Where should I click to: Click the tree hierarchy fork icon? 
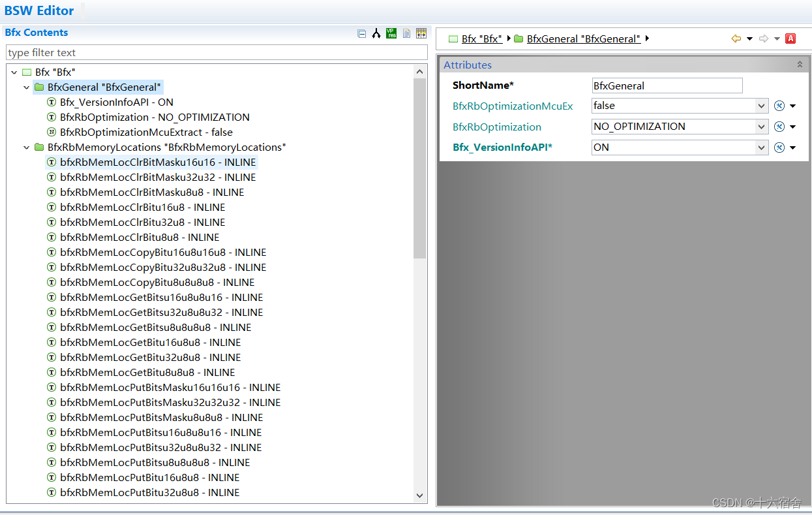click(376, 34)
